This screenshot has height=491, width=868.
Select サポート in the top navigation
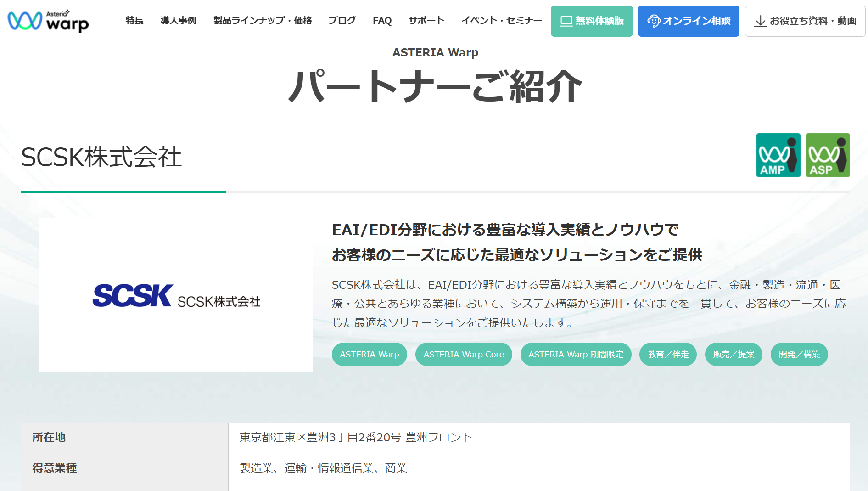426,21
